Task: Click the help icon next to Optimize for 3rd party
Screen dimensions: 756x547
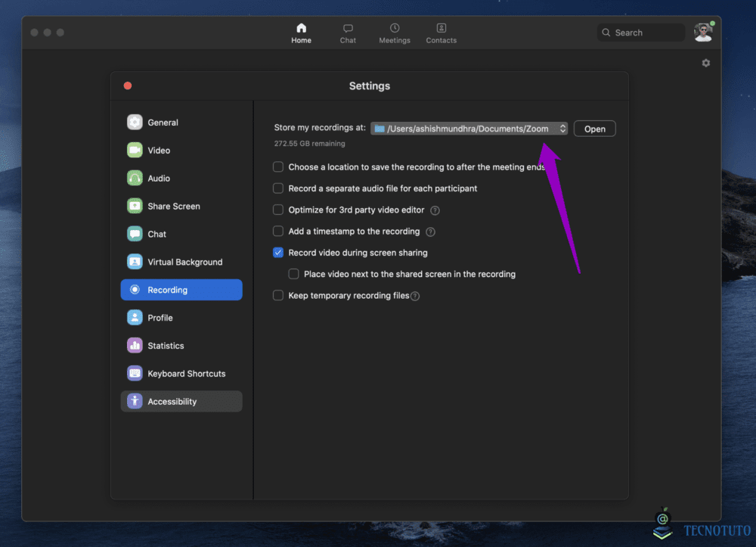Action: [x=435, y=210]
